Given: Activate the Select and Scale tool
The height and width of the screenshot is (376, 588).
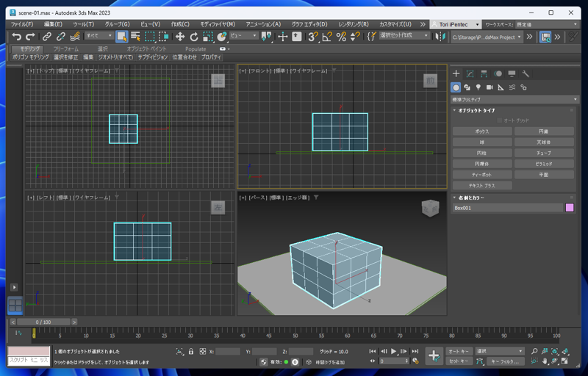Looking at the screenshot, I should [208, 36].
